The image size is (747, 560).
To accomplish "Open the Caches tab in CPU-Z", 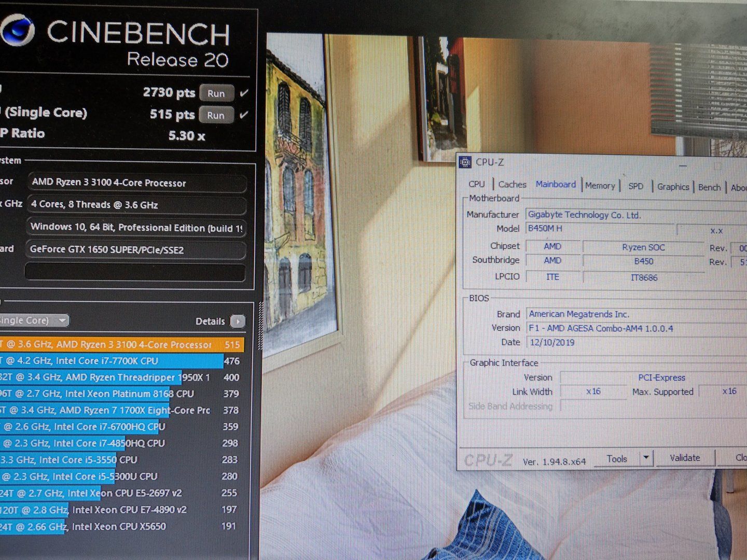I will coord(512,184).
